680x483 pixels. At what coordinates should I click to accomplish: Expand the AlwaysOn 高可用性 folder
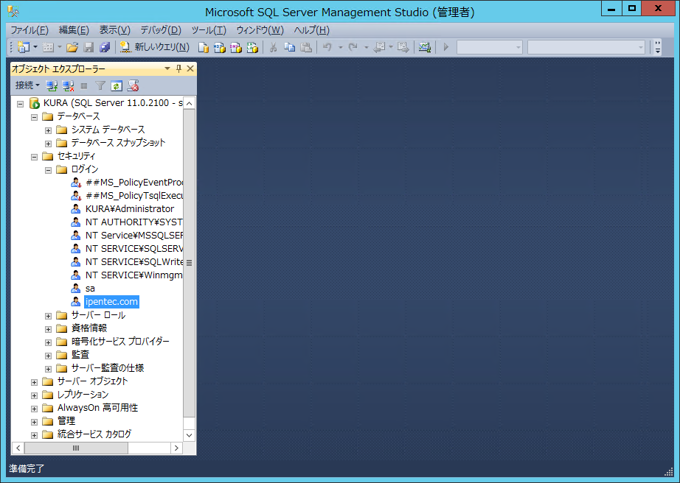click(x=34, y=408)
